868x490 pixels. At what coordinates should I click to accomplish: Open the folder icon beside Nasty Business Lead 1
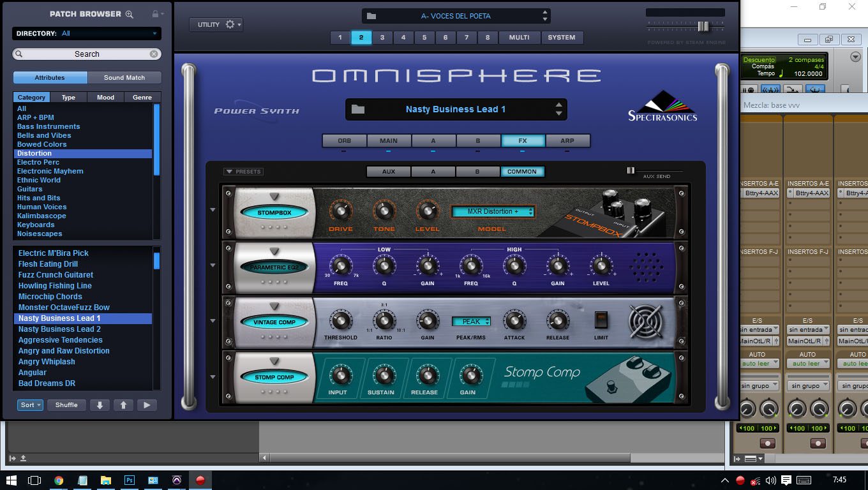coord(358,109)
